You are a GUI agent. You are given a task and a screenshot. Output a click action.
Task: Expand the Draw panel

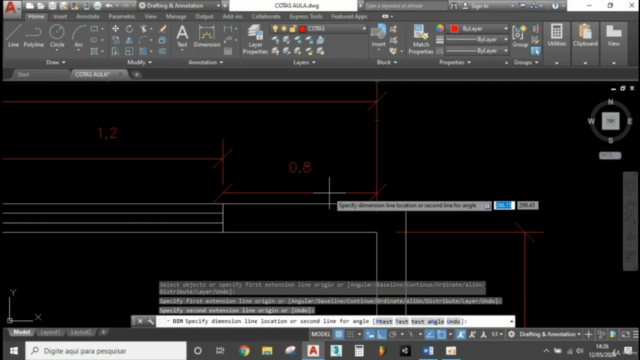(x=55, y=62)
